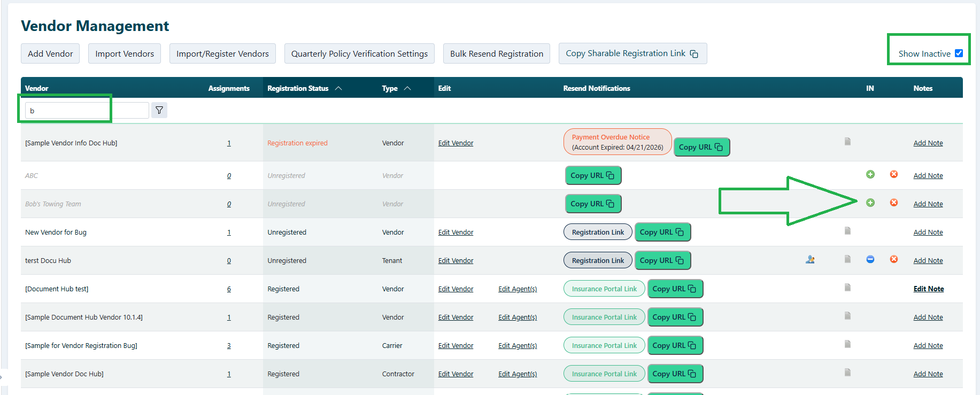Open Quarterly Policy Verification Settings
The height and width of the screenshot is (395, 980).
pyautogui.click(x=359, y=53)
